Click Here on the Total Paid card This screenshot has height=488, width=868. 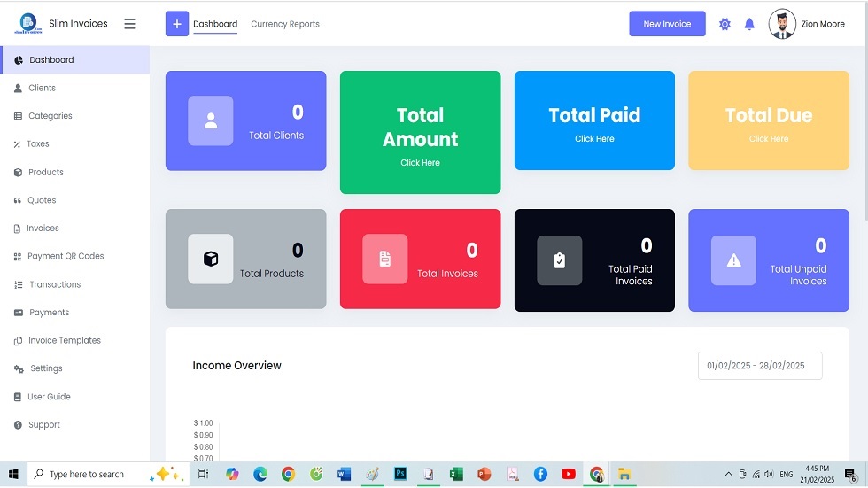(x=594, y=139)
